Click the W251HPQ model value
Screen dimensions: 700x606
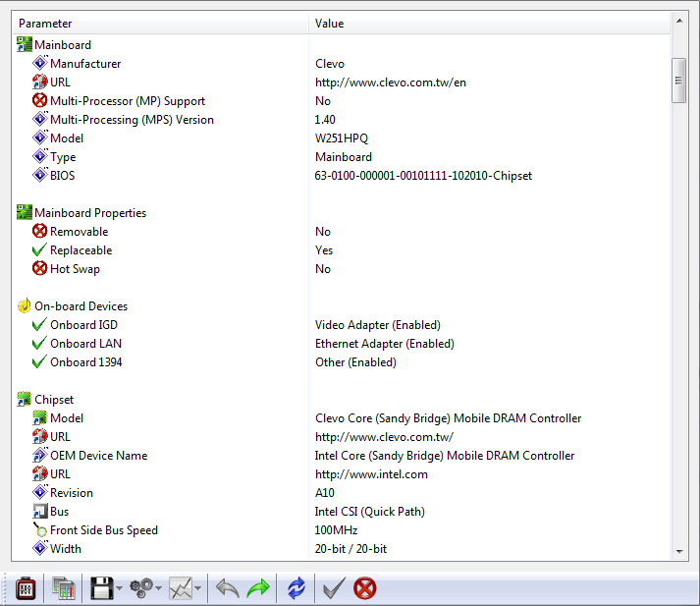[342, 138]
